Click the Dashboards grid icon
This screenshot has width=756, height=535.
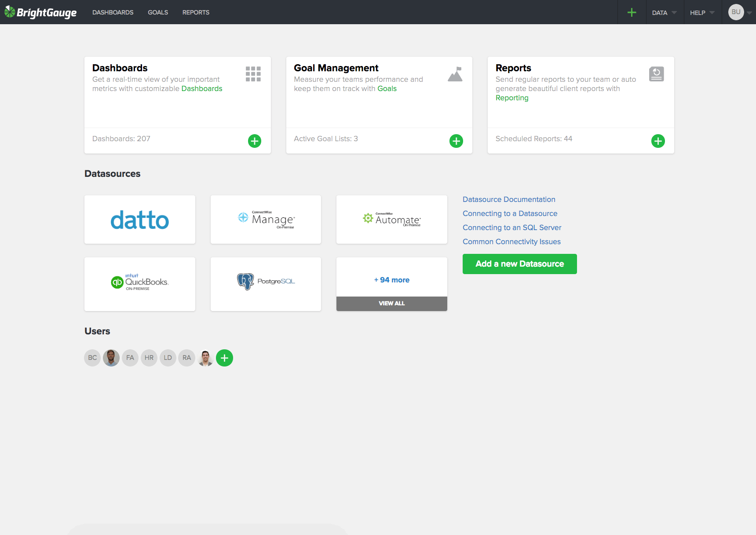253,74
